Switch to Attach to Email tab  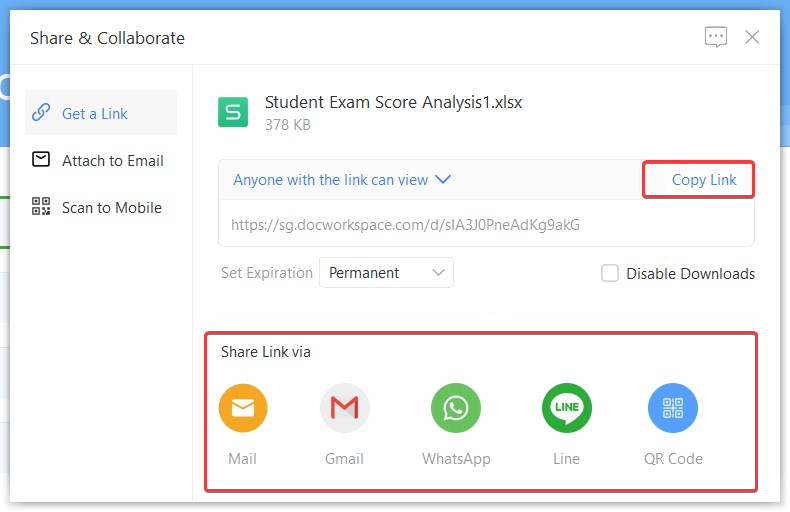[112, 161]
